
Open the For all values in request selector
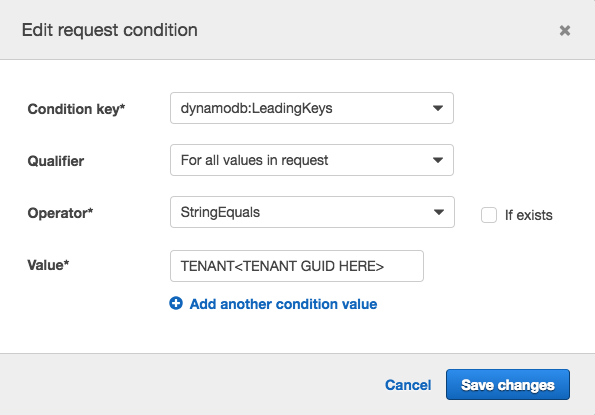click(312, 160)
